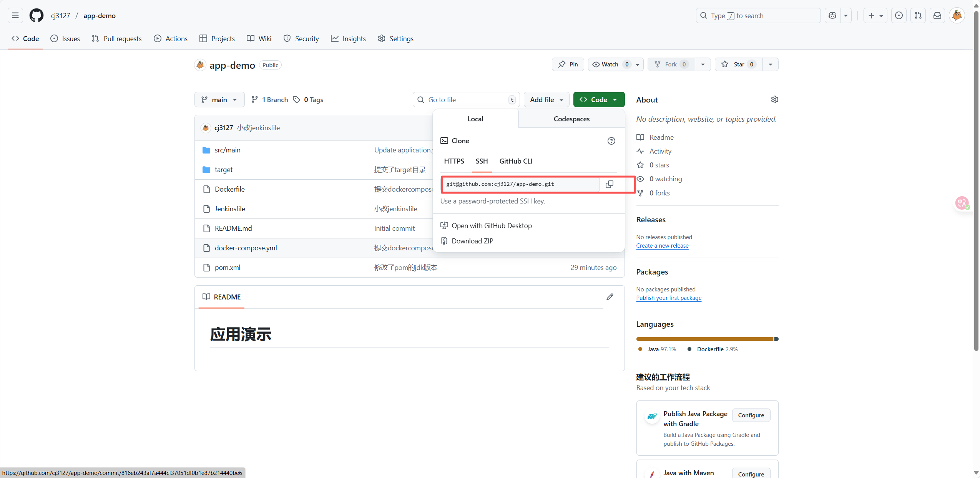
Task: Open the clone help question-mark icon
Action: click(611, 141)
